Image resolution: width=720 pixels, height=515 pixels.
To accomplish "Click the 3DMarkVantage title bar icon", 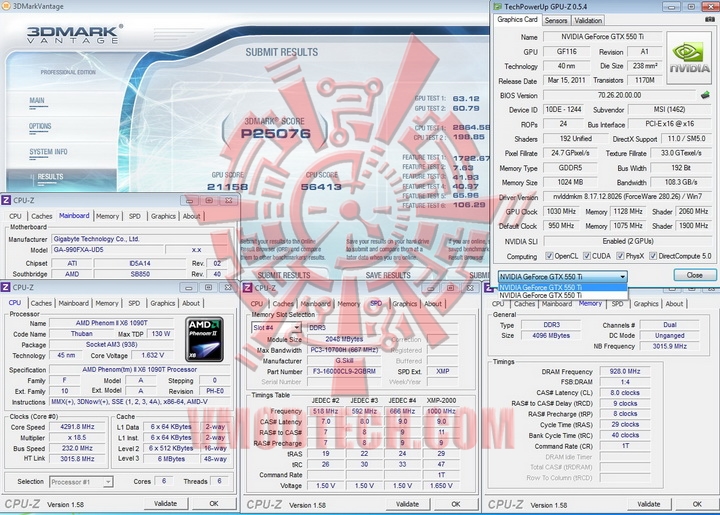I will coord(6,6).
